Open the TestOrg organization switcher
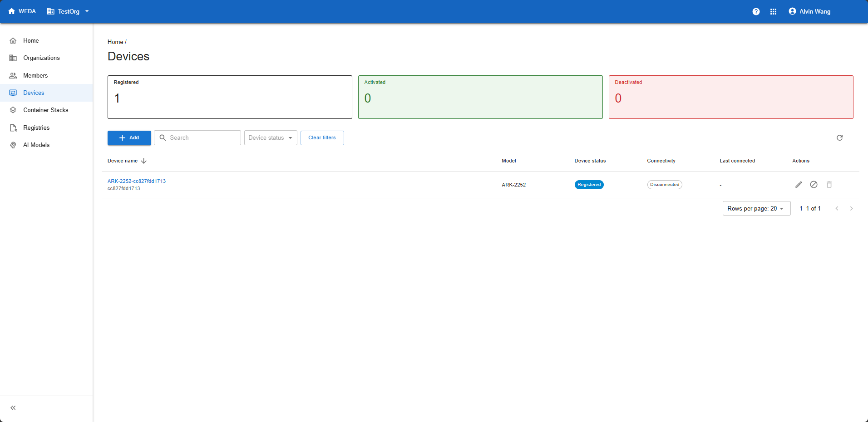This screenshot has height=422, width=868. [x=68, y=12]
